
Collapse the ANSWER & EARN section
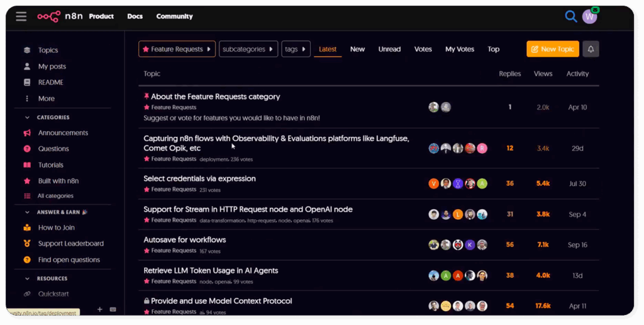point(27,212)
